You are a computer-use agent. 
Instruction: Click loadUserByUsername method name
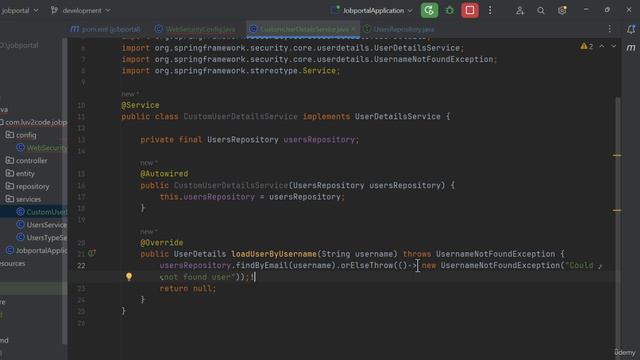click(x=274, y=254)
